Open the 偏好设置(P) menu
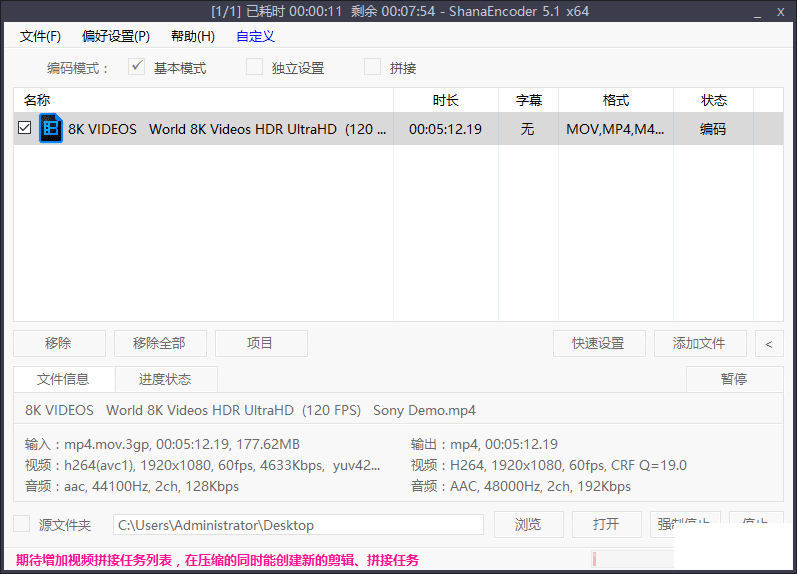797x574 pixels. pyautogui.click(x=116, y=37)
